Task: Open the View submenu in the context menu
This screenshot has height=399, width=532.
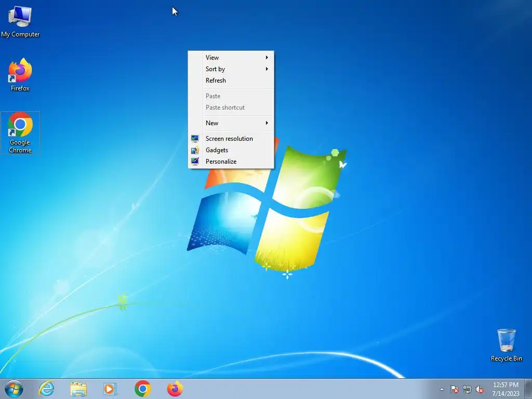Action: tap(231, 57)
